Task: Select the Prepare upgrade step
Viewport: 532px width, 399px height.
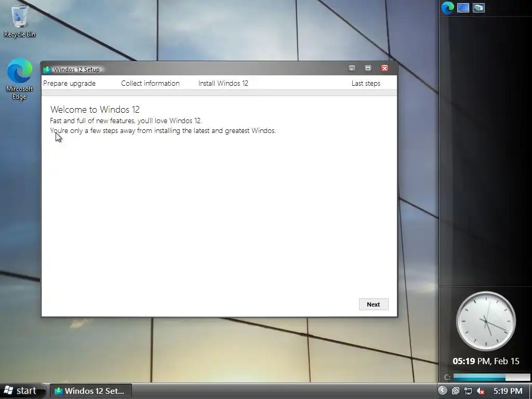Action: click(69, 84)
